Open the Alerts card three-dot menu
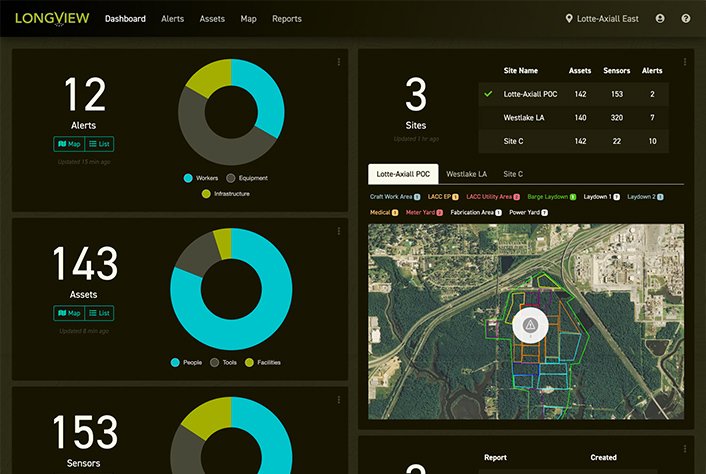This screenshot has height=474, width=706. (x=339, y=62)
